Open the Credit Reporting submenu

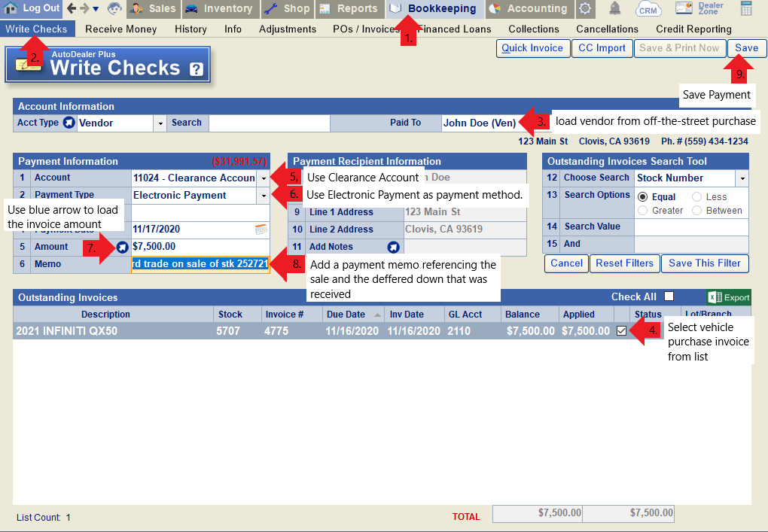click(x=693, y=29)
